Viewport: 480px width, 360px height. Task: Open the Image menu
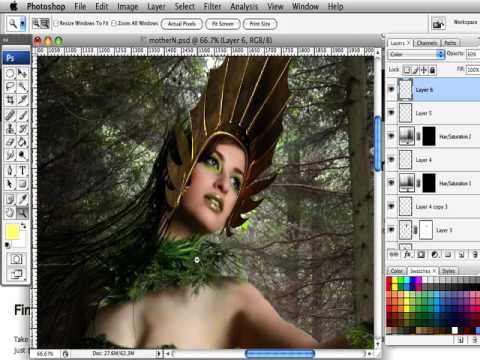pos(127,6)
